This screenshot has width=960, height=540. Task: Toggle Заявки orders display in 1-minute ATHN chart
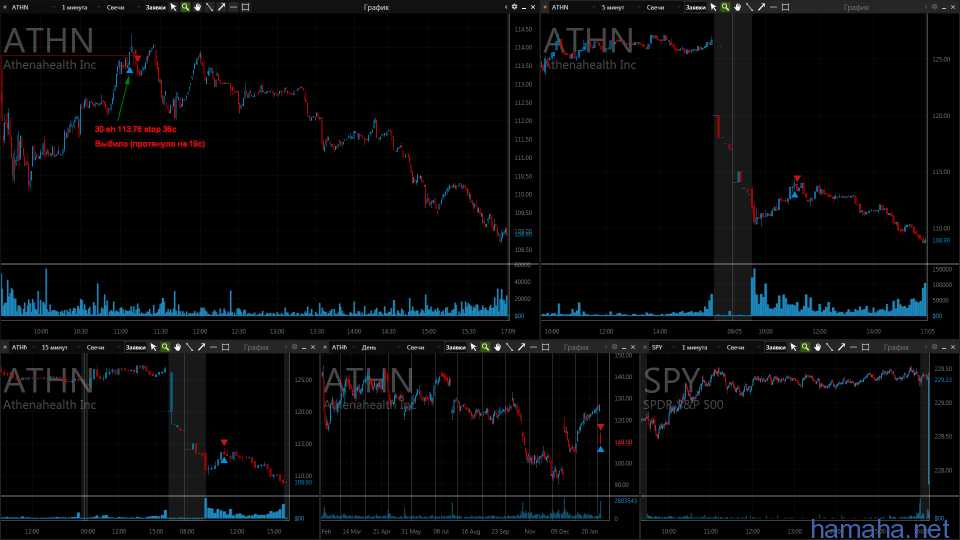point(156,7)
